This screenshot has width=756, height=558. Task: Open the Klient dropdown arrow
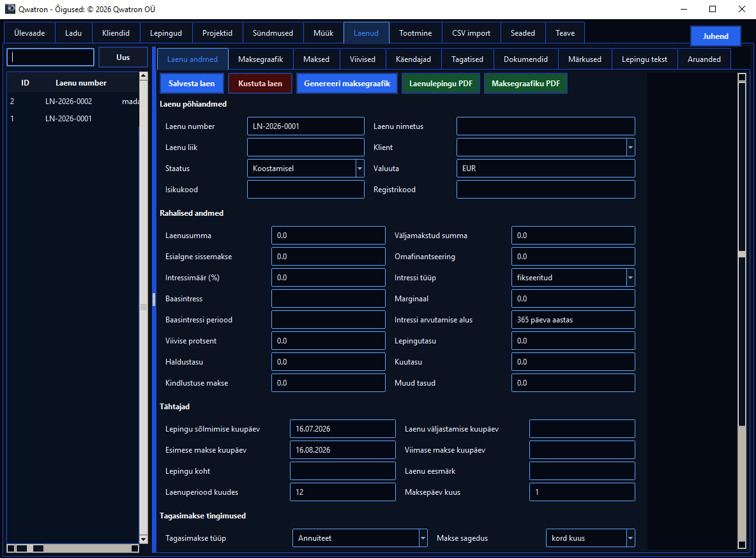click(630, 147)
